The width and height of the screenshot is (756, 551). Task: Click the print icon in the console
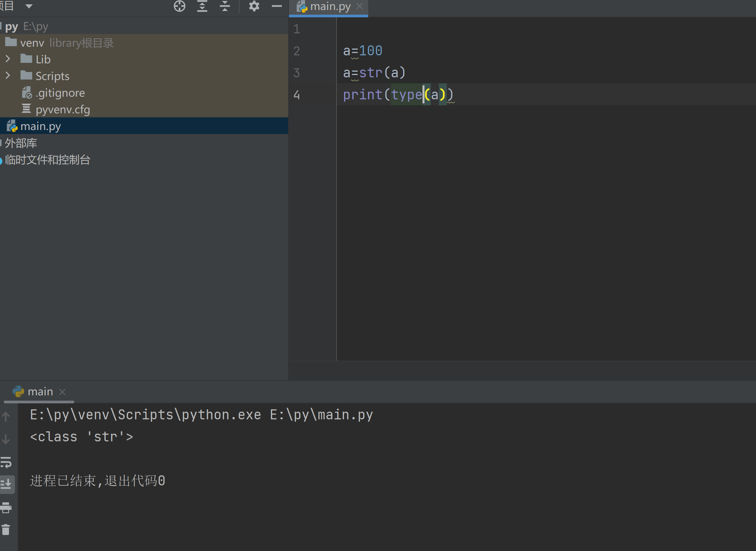pos(6,508)
